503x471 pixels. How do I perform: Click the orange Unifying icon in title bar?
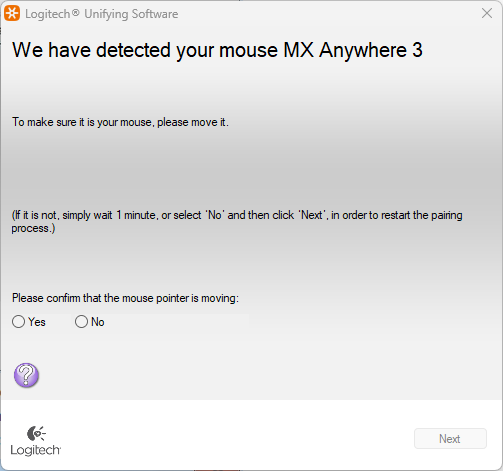[12, 13]
